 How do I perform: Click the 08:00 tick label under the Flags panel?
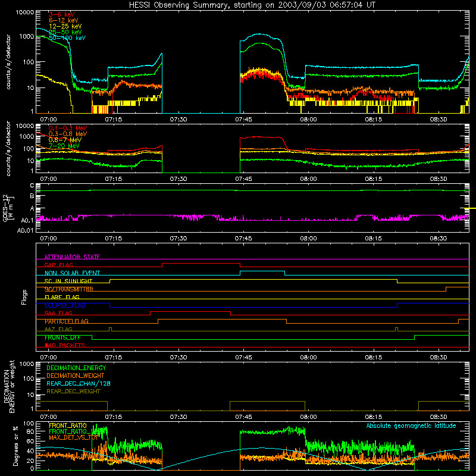point(308,358)
